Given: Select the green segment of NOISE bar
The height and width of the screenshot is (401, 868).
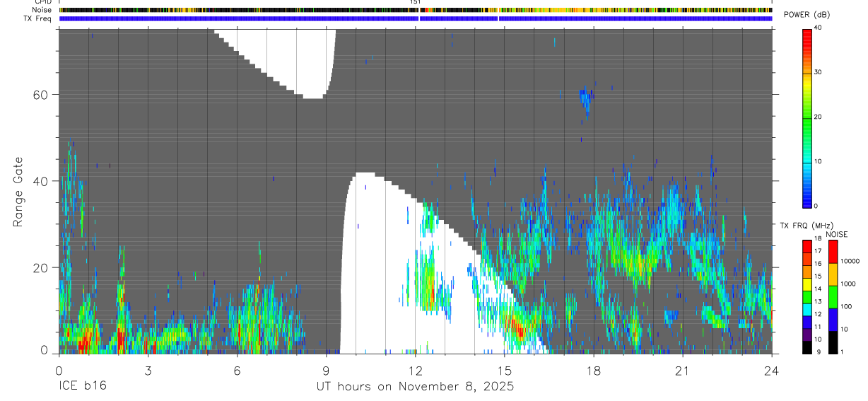Looking at the screenshot, I should tap(833, 297).
